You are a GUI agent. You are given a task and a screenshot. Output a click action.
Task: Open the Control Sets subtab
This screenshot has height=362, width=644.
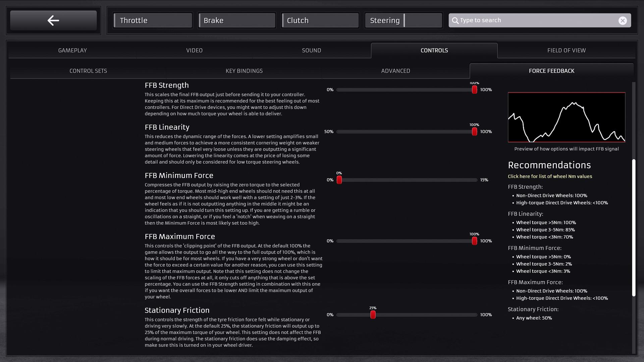(x=88, y=71)
